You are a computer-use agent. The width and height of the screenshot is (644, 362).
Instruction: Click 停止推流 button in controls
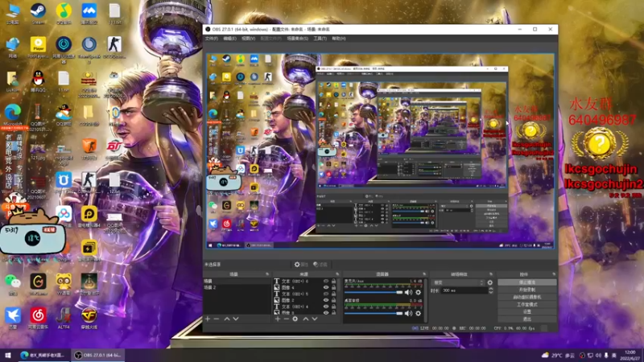point(527,282)
